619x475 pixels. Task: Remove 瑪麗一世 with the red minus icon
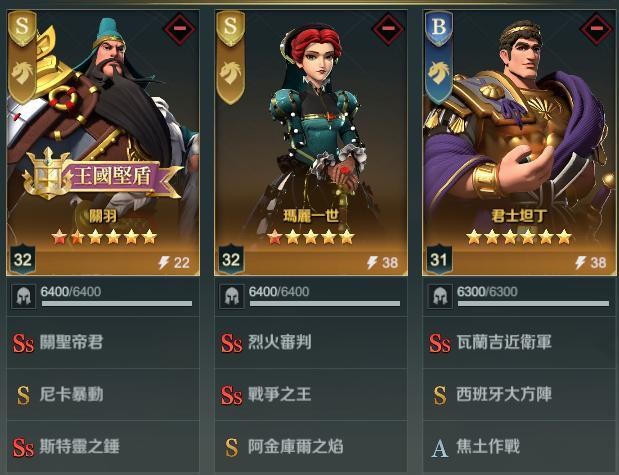388,28
